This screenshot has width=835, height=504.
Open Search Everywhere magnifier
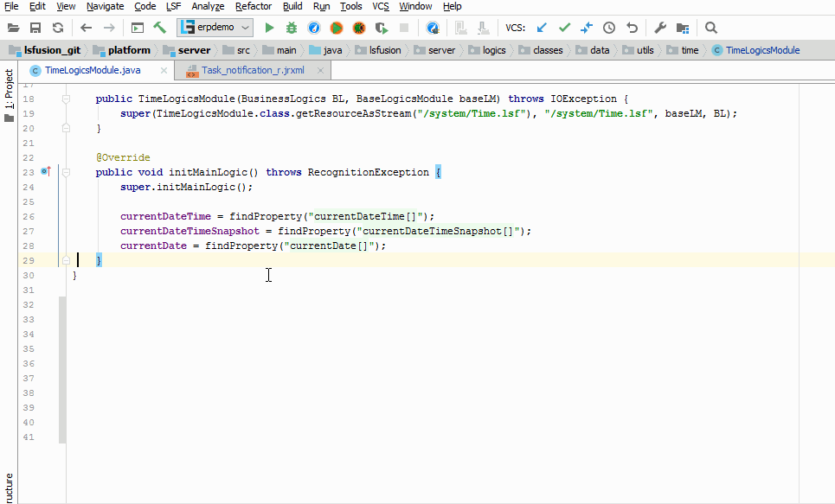(x=711, y=27)
